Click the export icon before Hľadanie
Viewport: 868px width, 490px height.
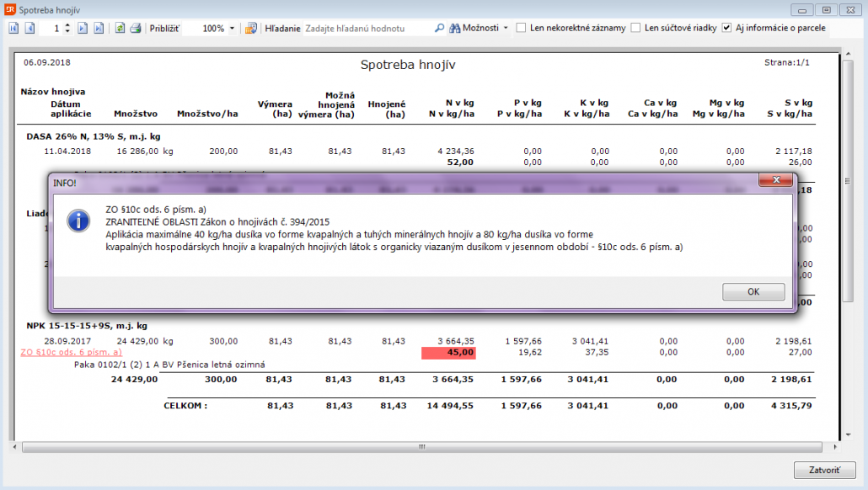pyautogui.click(x=251, y=29)
